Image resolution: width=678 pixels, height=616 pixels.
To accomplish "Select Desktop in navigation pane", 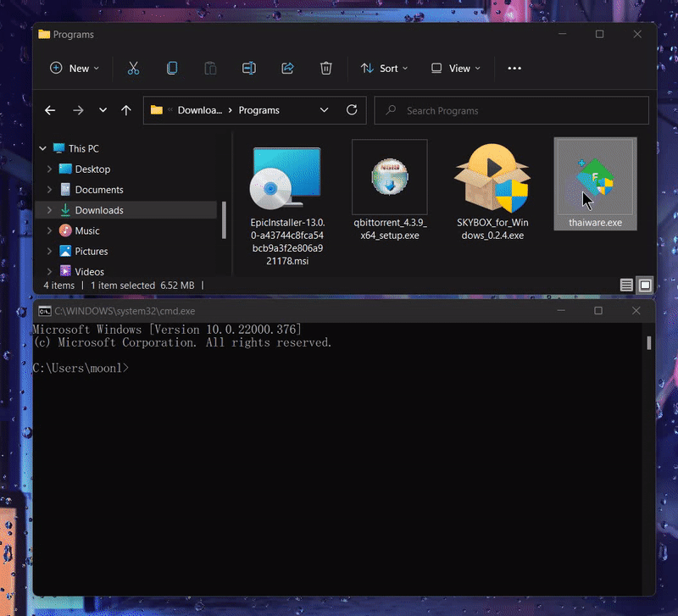I will coord(92,169).
